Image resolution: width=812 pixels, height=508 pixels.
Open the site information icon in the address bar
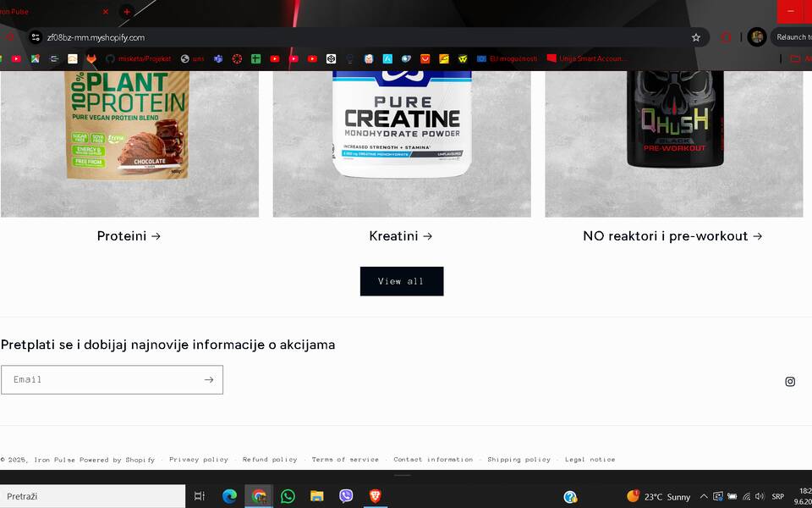point(36,37)
